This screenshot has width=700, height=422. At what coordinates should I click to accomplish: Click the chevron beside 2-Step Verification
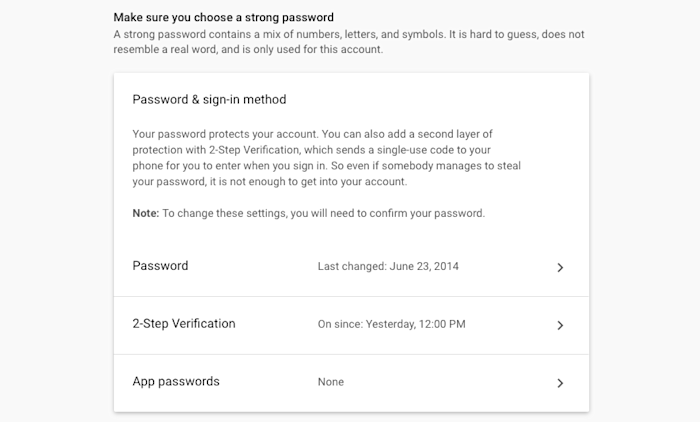tap(560, 325)
